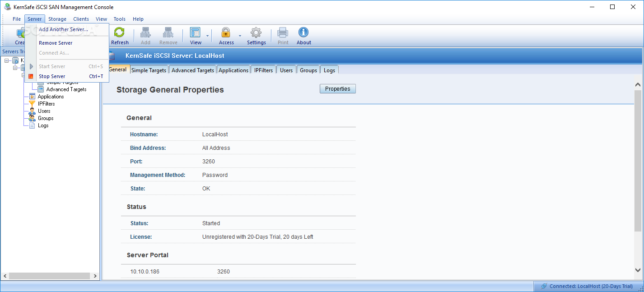644x292 pixels.
Task: Select IPFilters node in Servers Tree
Action: [47, 104]
